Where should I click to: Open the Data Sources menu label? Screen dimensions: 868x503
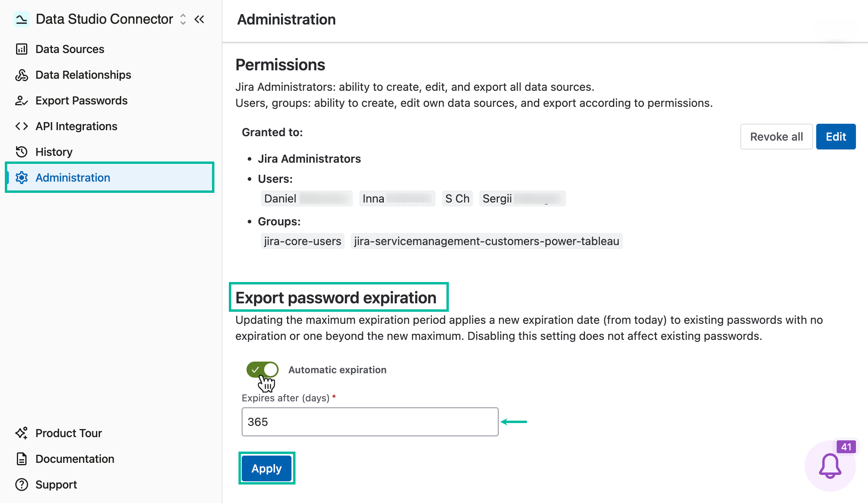click(x=70, y=49)
